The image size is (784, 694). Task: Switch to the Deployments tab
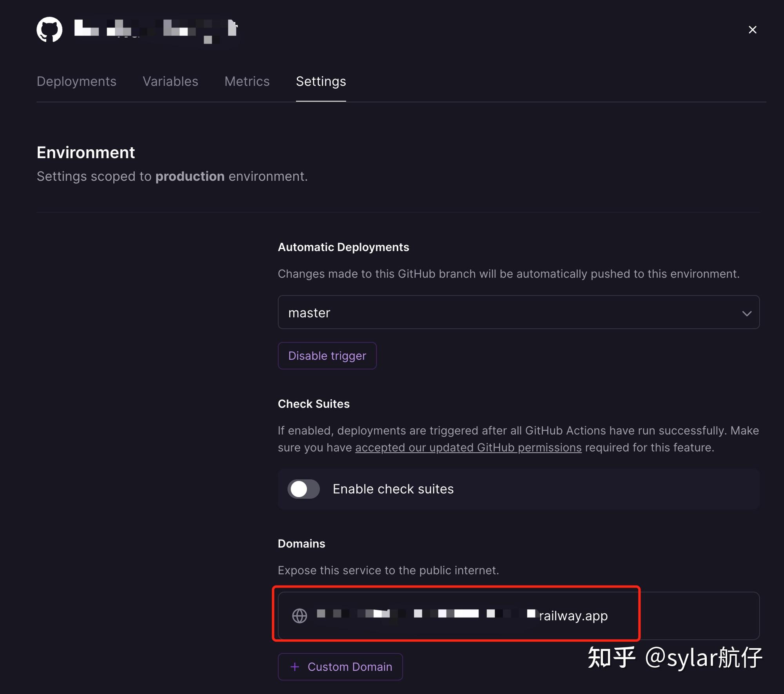pyautogui.click(x=76, y=82)
